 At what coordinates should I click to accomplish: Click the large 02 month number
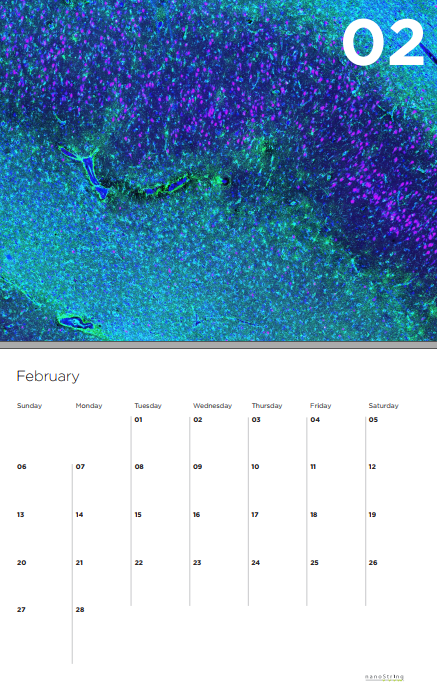(x=383, y=43)
